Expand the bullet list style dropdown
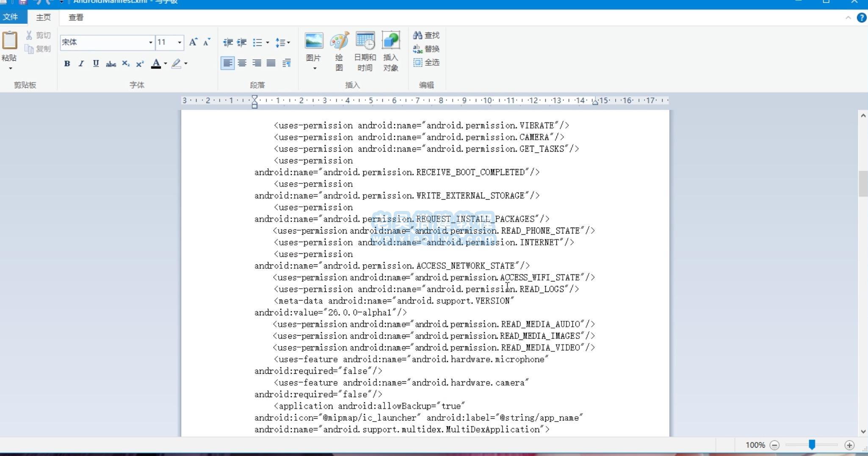The width and height of the screenshot is (868, 456). pyautogui.click(x=267, y=42)
